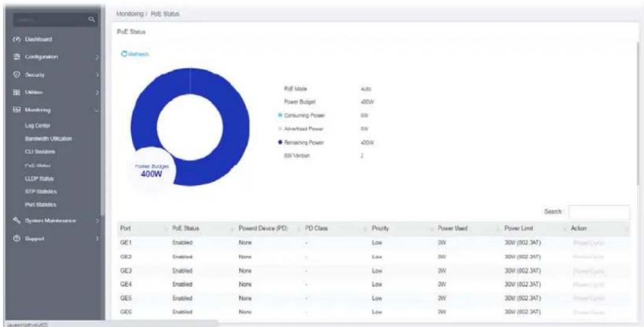Click the circular Refresh icon

[124, 54]
